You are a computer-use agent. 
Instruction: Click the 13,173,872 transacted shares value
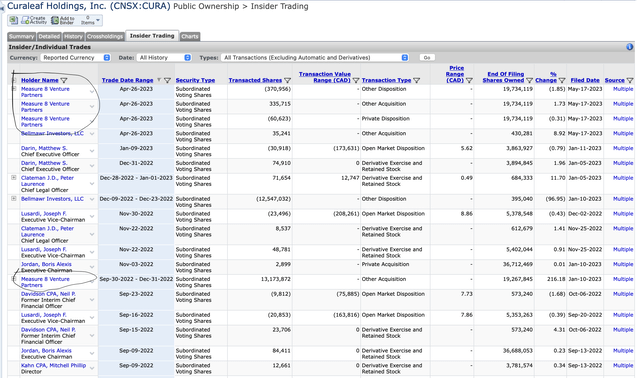click(x=276, y=279)
